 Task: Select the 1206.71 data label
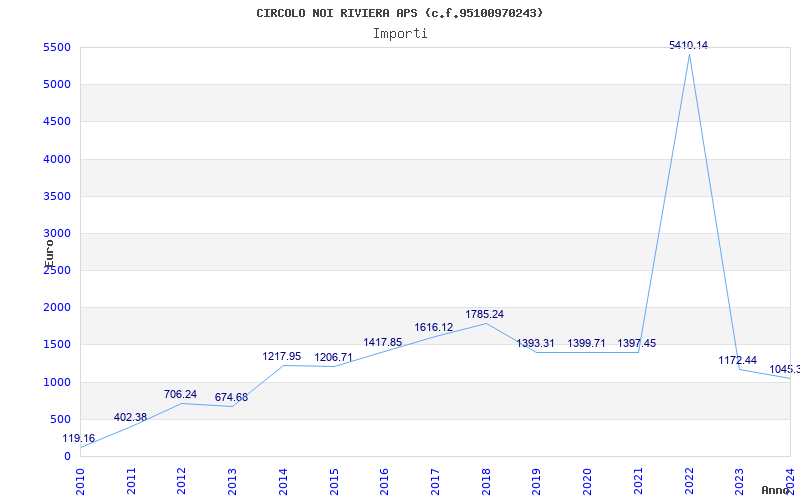pyautogui.click(x=333, y=357)
